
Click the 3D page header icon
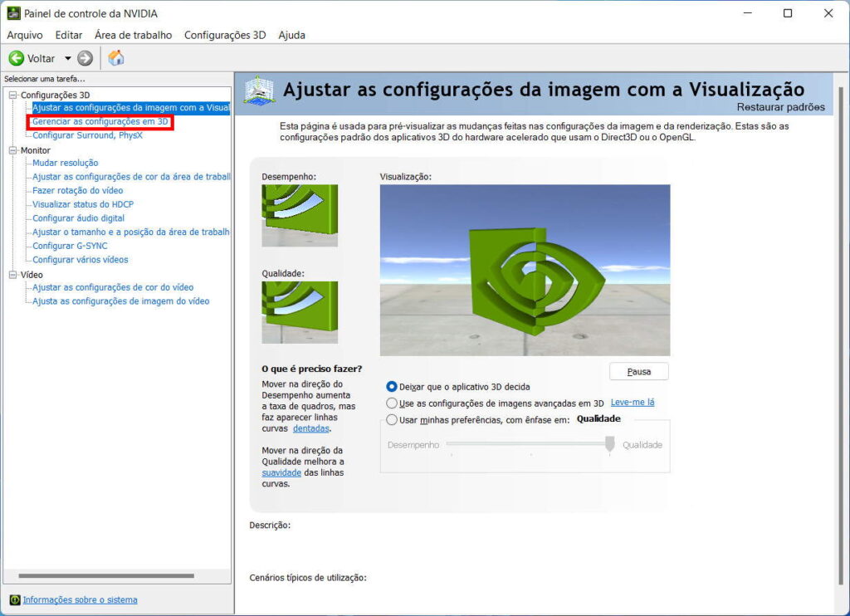point(259,91)
